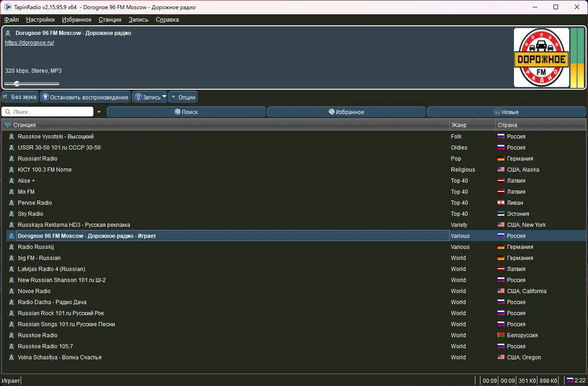Click the audio level meter bars
The image size is (588, 386).
(x=577, y=58)
